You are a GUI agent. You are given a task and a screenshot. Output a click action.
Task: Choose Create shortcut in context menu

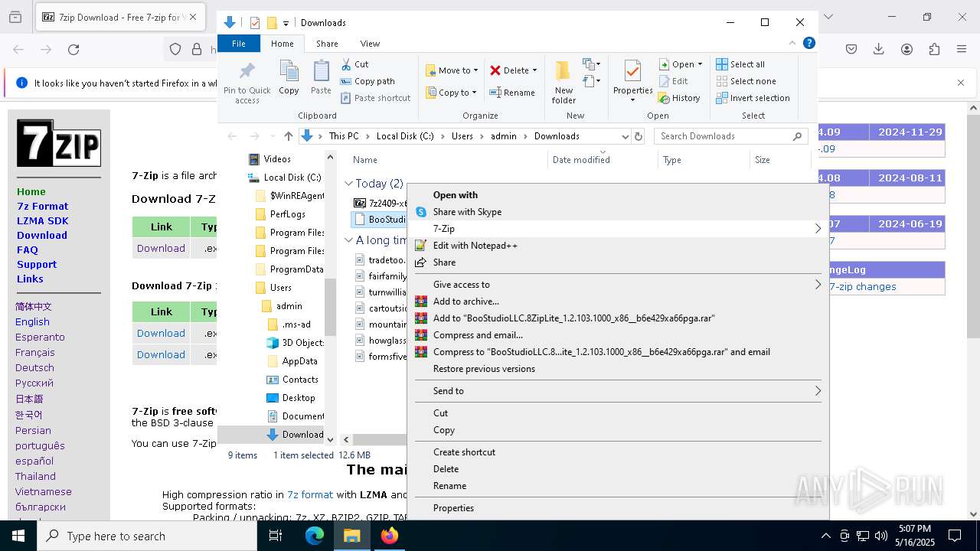619,452
